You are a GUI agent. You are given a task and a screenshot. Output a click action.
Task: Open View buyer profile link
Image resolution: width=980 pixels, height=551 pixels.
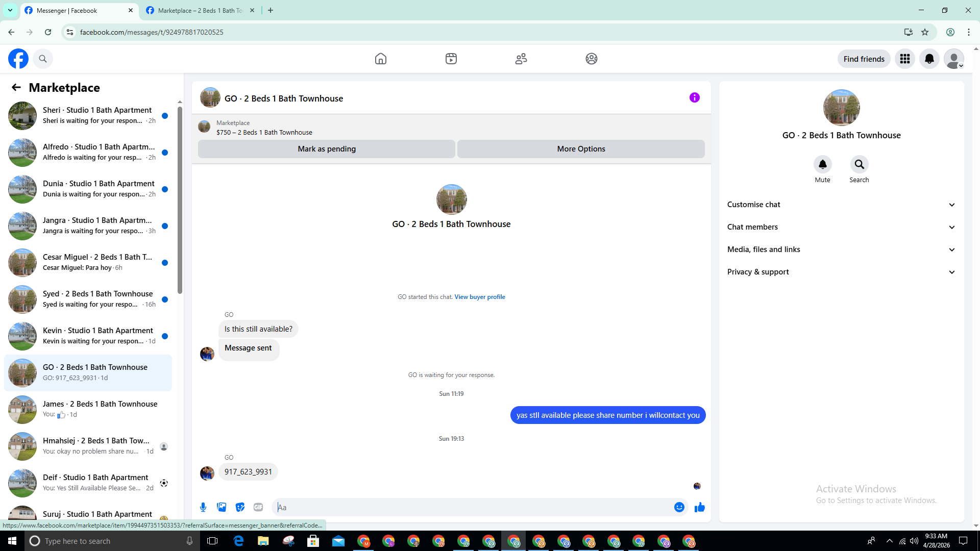(x=479, y=297)
